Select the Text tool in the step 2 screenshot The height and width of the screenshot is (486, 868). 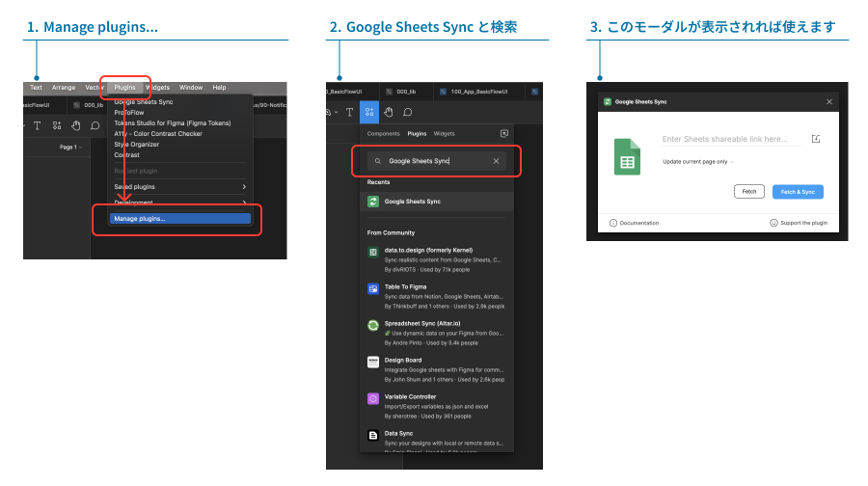[349, 113]
